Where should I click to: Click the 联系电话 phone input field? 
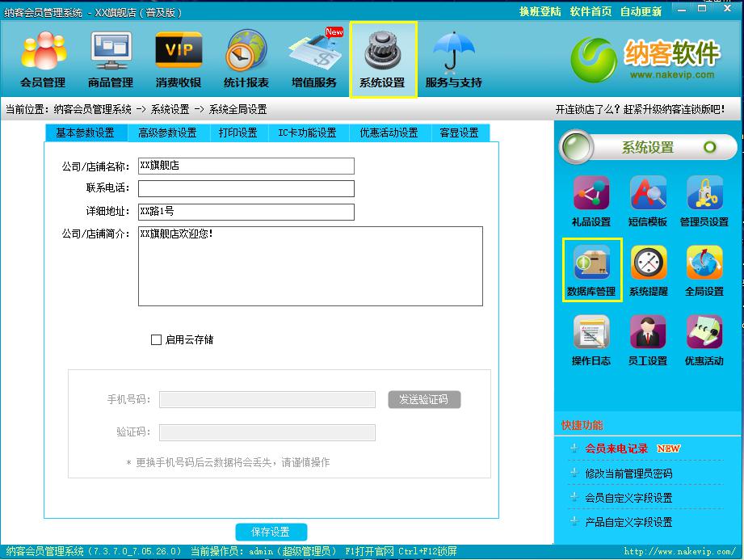pos(246,189)
